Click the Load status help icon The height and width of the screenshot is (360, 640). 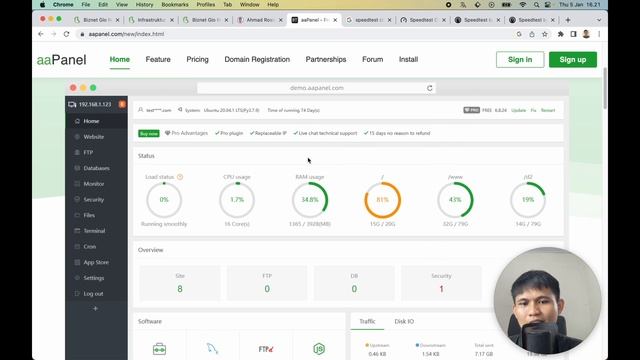[x=180, y=177]
